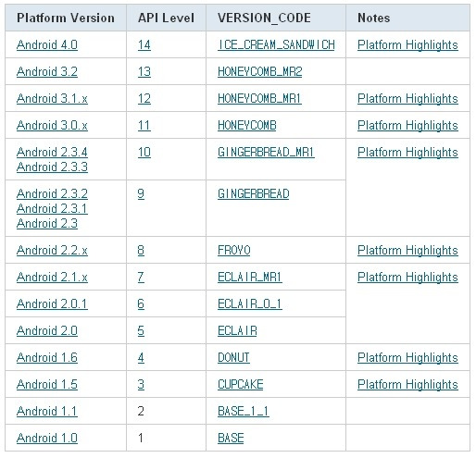Select API level 2 cell in Android 1.1 row

pyautogui.click(x=166, y=411)
